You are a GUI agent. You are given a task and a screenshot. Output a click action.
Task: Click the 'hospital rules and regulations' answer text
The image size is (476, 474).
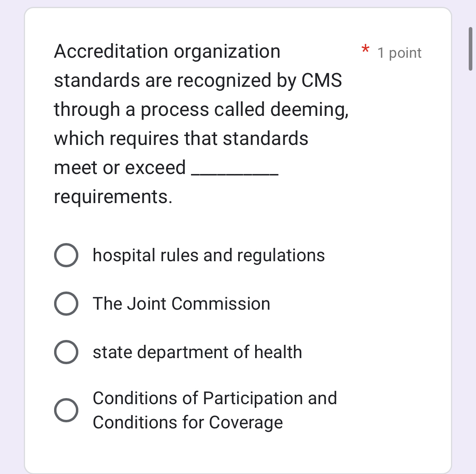[208, 255]
